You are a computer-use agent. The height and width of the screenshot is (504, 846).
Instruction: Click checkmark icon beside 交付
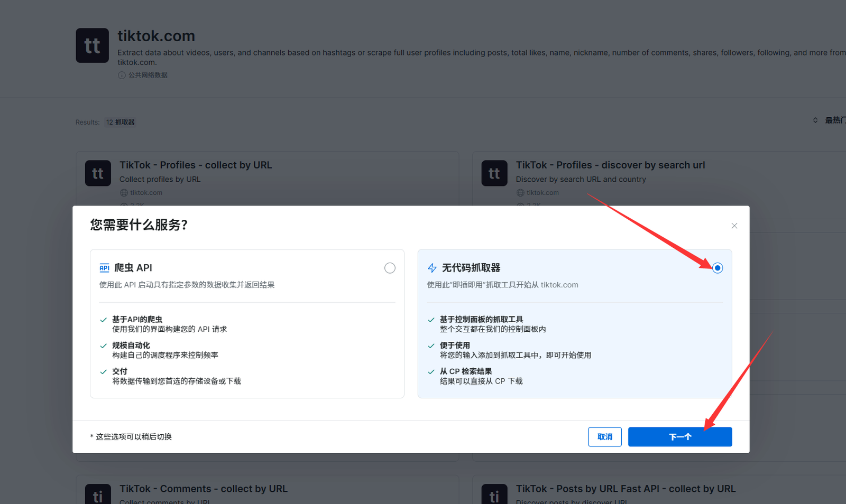104,371
